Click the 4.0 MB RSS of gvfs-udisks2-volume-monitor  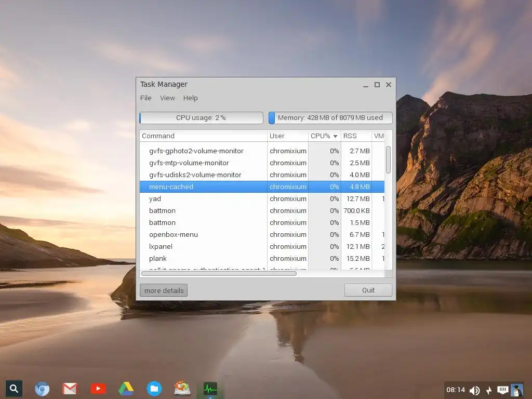(360, 175)
